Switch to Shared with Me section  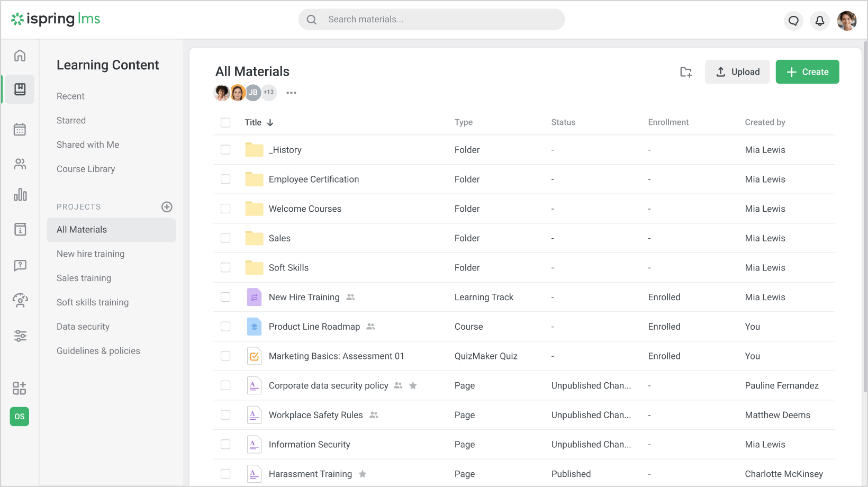click(88, 144)
